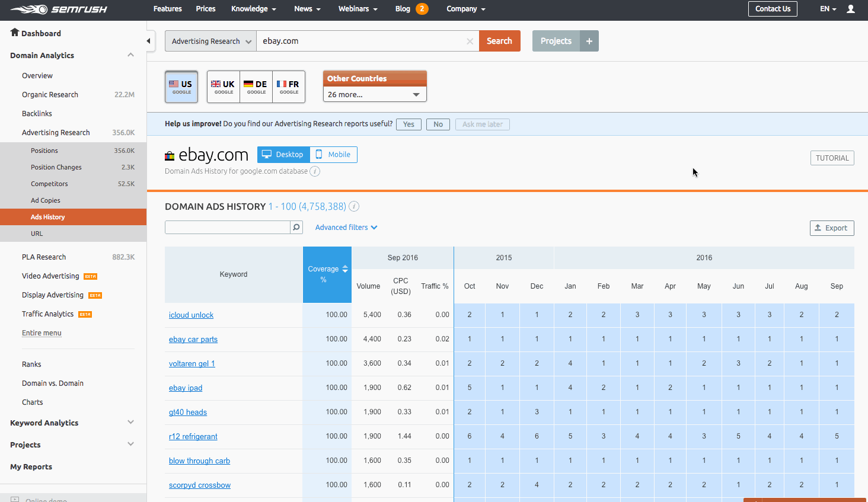Open the Webinars menu
This screenshot has width=868, height=502.
[x=358, y=9]
